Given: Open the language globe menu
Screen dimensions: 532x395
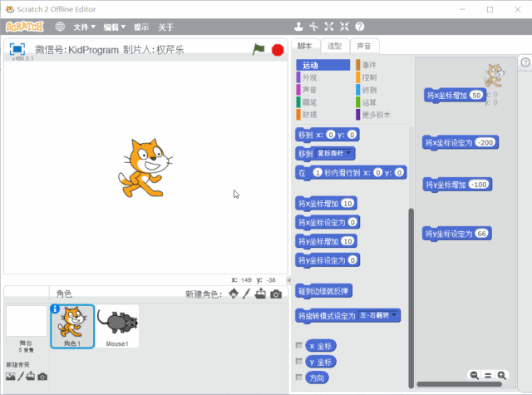Looking at the screenshot, I should 60,27.
